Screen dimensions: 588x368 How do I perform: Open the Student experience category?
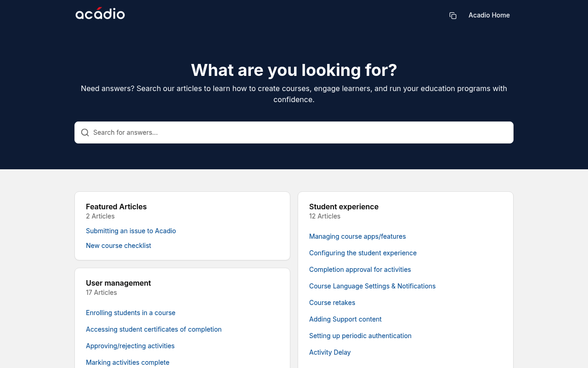(344, 207)
